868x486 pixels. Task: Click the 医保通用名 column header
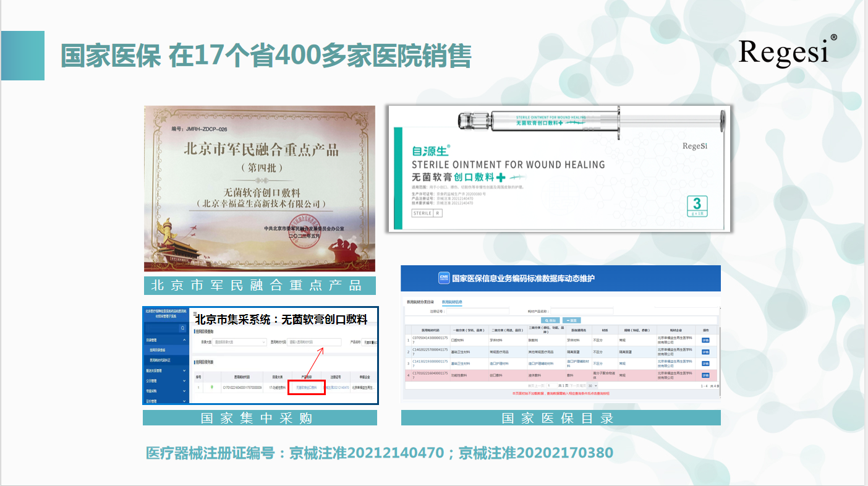(579, 330)
